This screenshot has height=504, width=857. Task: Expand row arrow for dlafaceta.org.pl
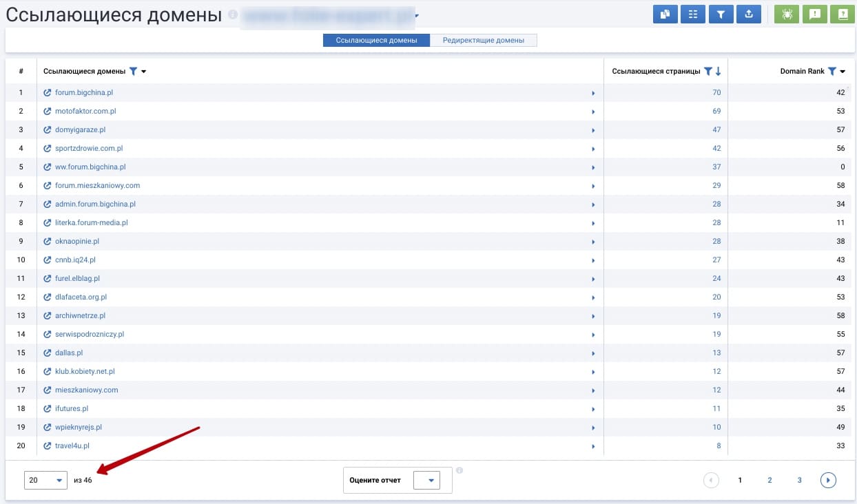coord(593,297)
